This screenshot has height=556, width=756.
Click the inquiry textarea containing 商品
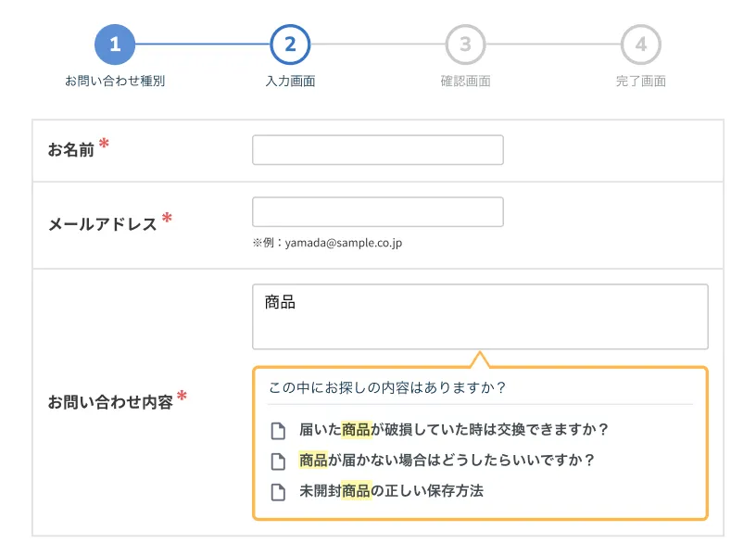480,317
